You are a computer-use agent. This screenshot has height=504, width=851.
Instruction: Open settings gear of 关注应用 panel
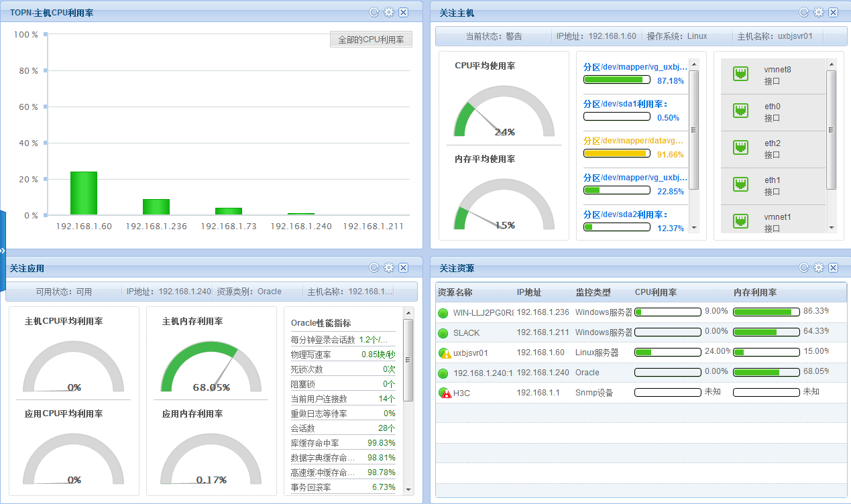pyautogui.click(x=389, y=267)
